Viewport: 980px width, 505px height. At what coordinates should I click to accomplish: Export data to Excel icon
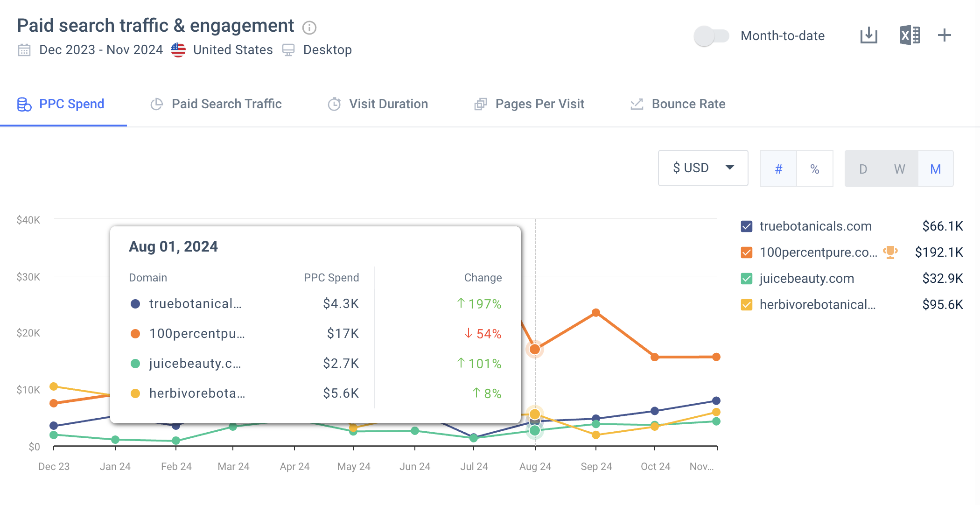(910, 35)
